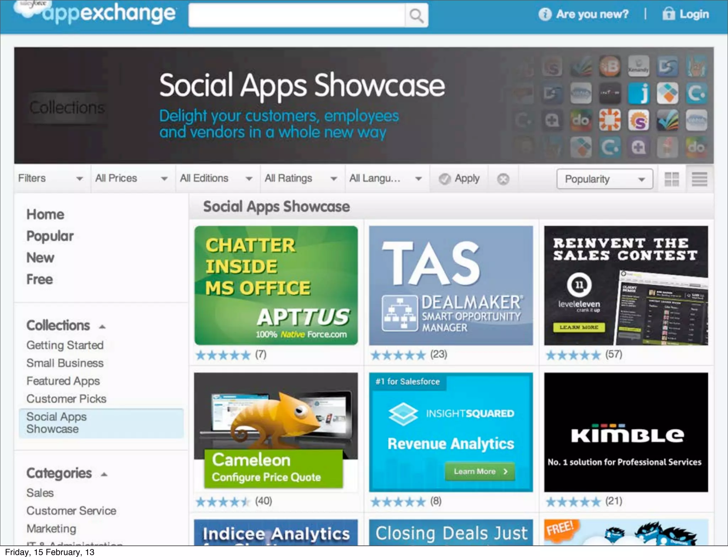
Task: Open the All Languages dropdown
Action: point(387,178)
